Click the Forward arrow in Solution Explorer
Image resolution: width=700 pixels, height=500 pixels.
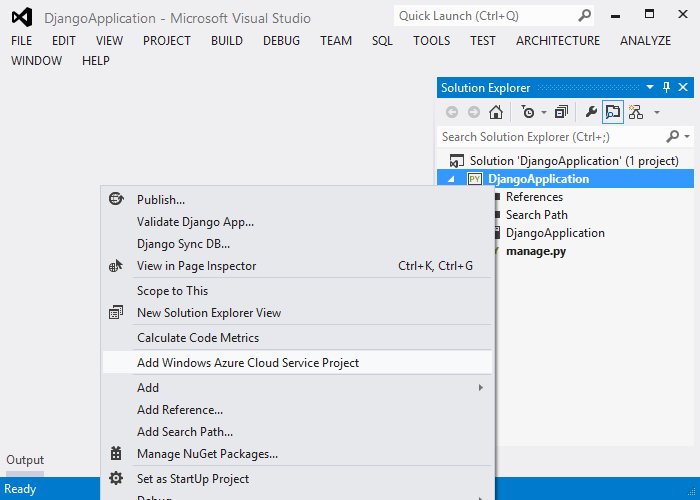coord(474,112)
